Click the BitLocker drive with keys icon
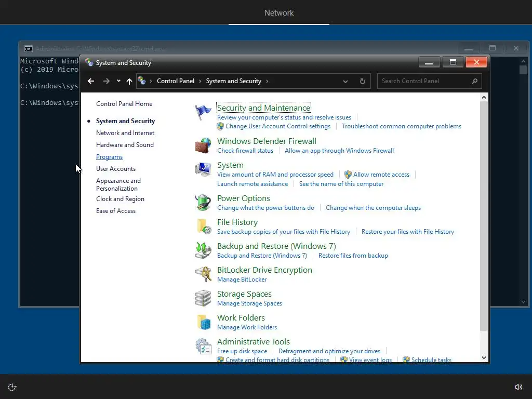532x399 pixels. coord(203,274)
